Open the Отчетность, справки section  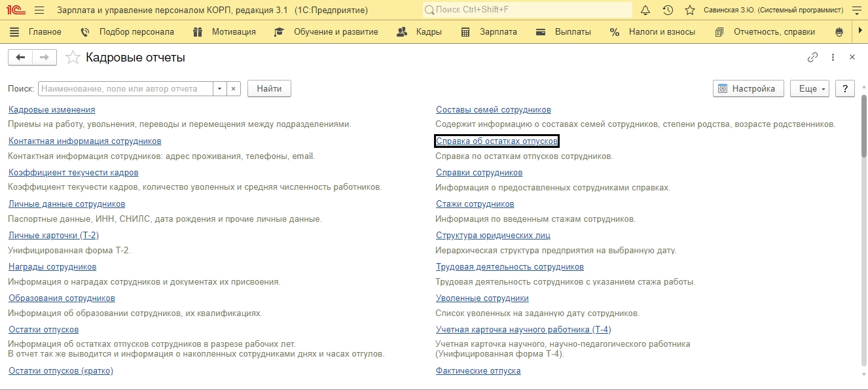(x=765, y=31)
